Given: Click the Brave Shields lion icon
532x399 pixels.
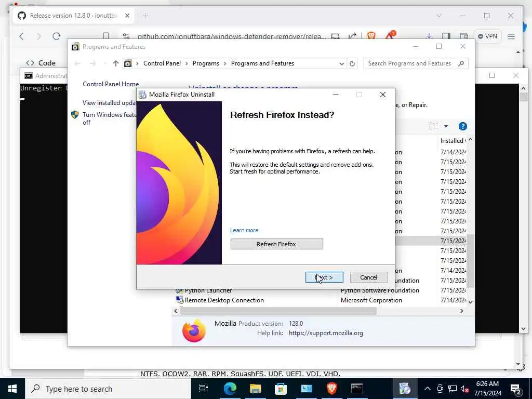Looking at the screenshot, I should click(371, 35).
